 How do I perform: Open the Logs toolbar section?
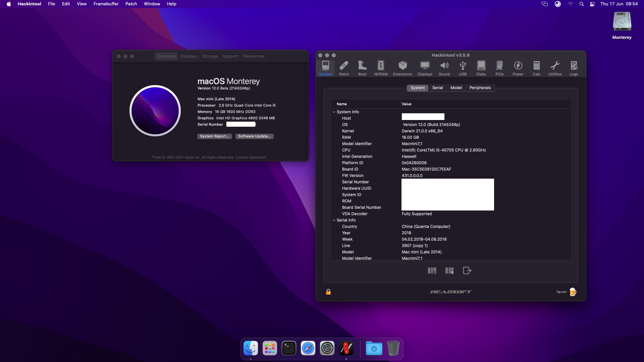pyautogui.click(x=574, y=68)
